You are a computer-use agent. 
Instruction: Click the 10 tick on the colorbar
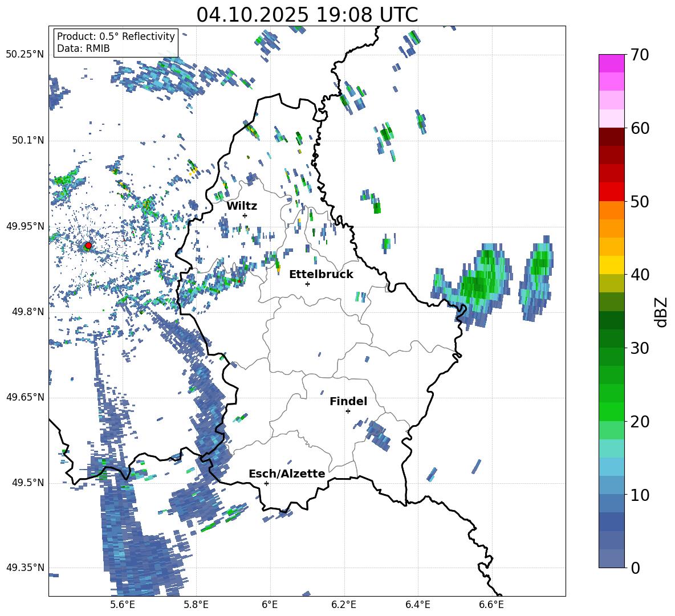pyautogui.click(x=639, y=495)
